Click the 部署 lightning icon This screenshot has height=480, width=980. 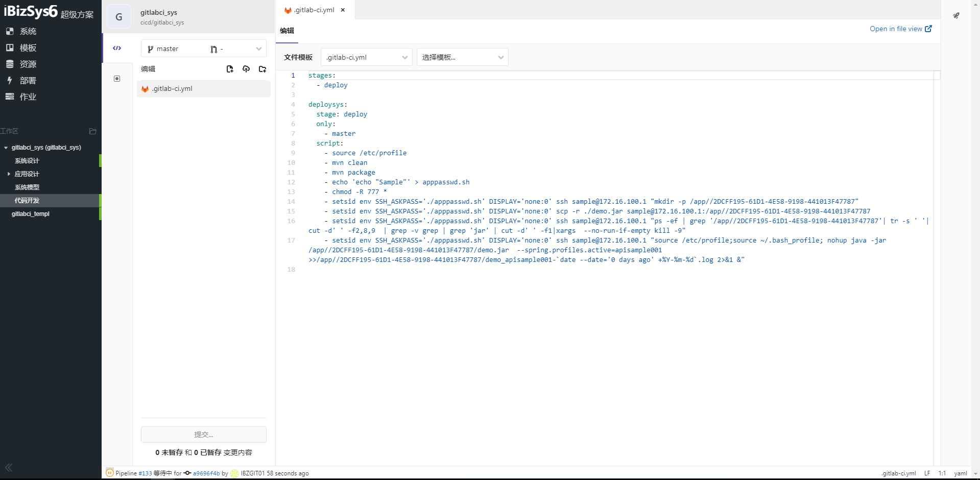[10, 80]
